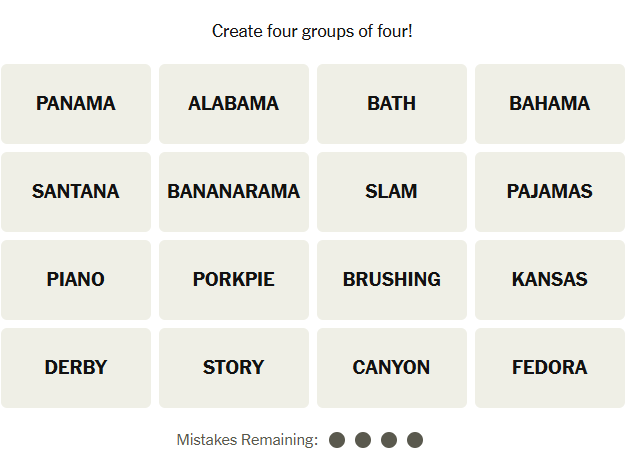Screen dimensions: 629x452
Task: Choose the CANYON tile
Action: (392, 368)
